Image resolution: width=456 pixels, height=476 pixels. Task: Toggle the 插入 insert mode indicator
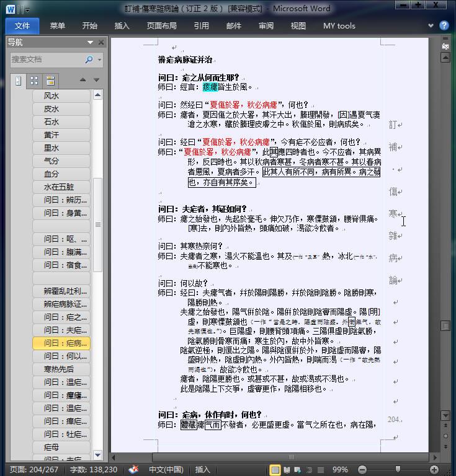pos(203,469)
